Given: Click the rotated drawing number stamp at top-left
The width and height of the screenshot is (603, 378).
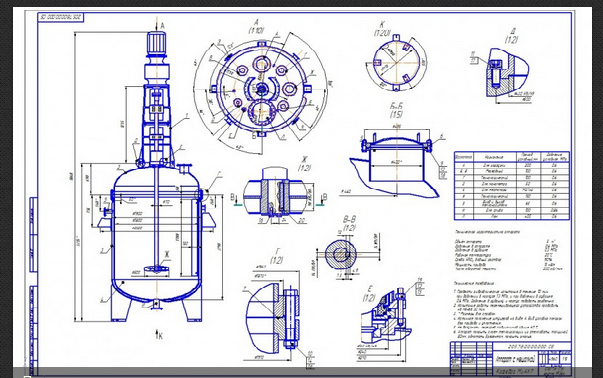Looking at the screenshot, I should (x=61, y=18).
